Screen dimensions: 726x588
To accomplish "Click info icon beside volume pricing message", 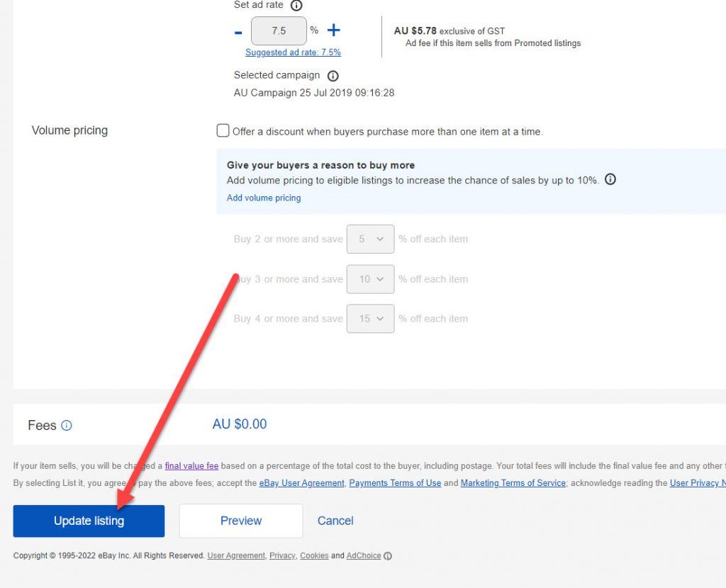I will (x=610, y=180).
